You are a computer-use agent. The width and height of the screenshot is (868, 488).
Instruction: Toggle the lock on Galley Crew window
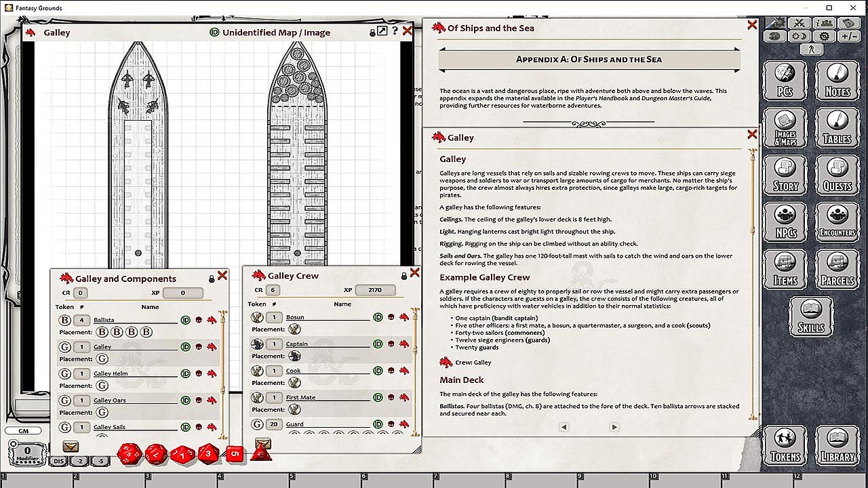[x=404, y=276]
